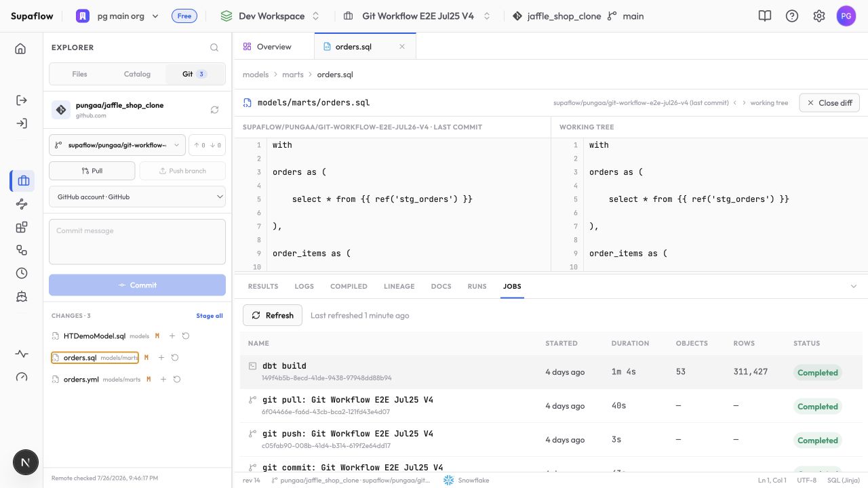Click the clock schedule icon in sidebar

click(x=22, y=273)
